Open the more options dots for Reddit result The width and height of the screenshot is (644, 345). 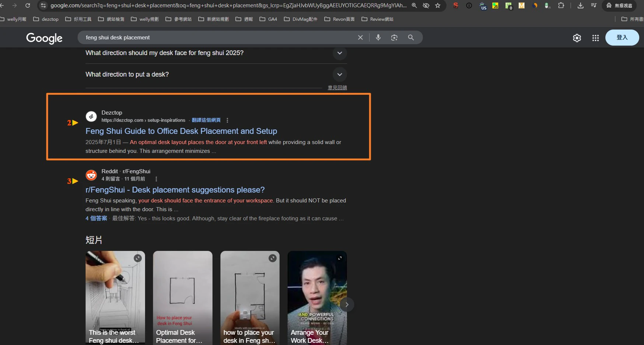point(156,179)
